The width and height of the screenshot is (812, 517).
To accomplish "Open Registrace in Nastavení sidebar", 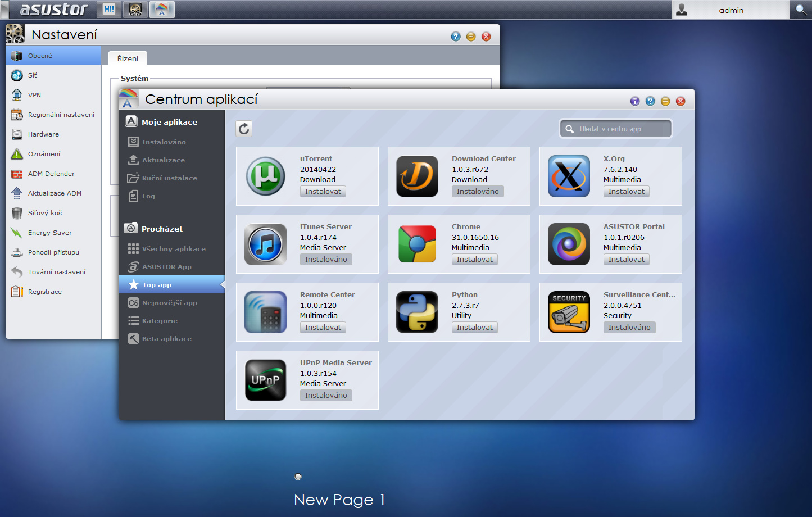I will (x=53, y=292).
